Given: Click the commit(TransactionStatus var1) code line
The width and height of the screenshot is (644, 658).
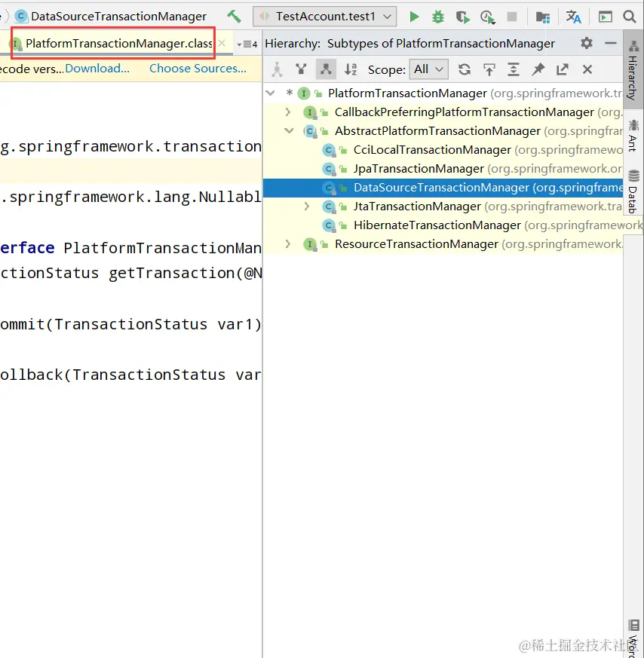Looking at the screenshot, I should tap(130, 324).
